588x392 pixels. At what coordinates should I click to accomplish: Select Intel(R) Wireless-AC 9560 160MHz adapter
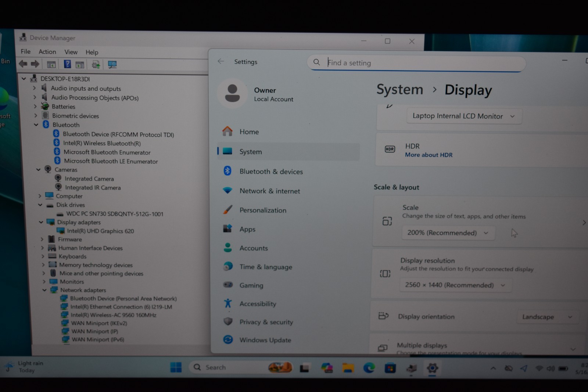pos(114,315)
